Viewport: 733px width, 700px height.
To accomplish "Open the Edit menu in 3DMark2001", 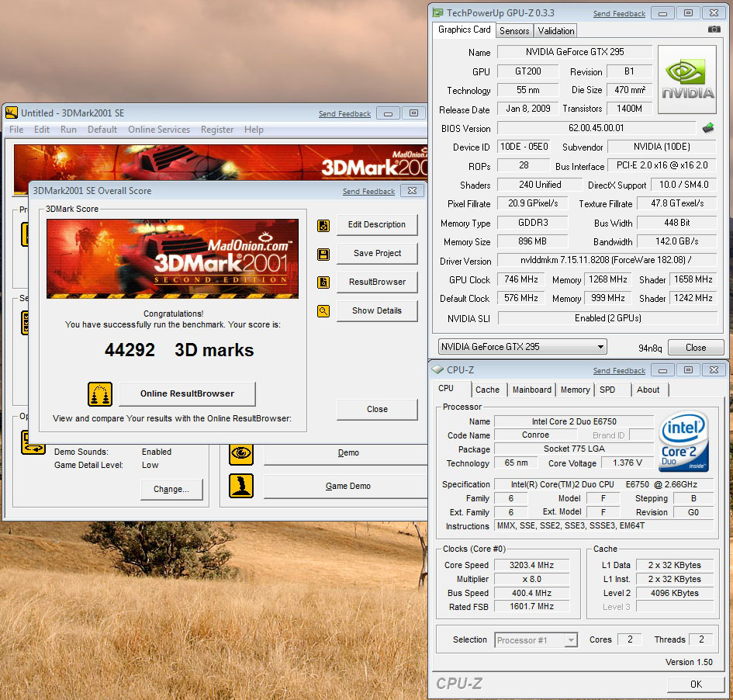I will coord(42,130).
